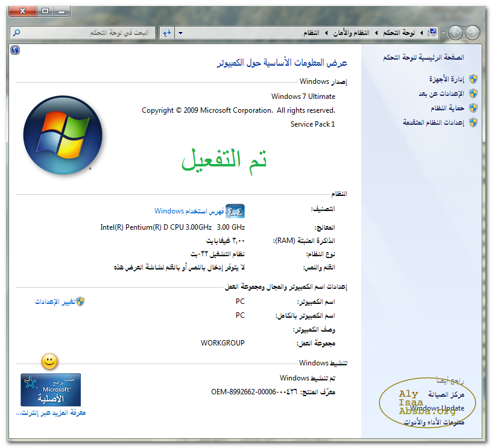Click the معرفة المزيد عبر إنترنت link
The width and height of the screenshot is (492, 448).
pyautogui.click(x=51, y=413)
